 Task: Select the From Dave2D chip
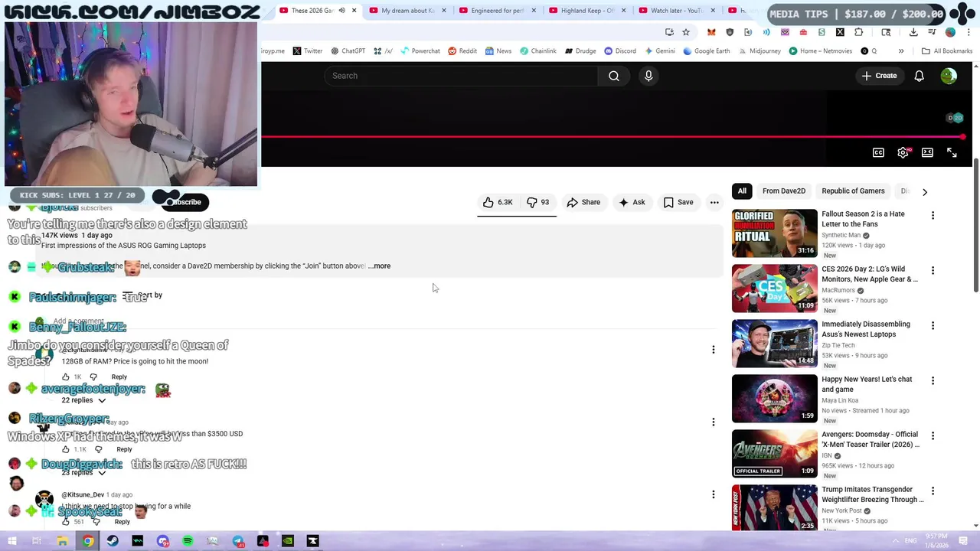pos(783,191)
